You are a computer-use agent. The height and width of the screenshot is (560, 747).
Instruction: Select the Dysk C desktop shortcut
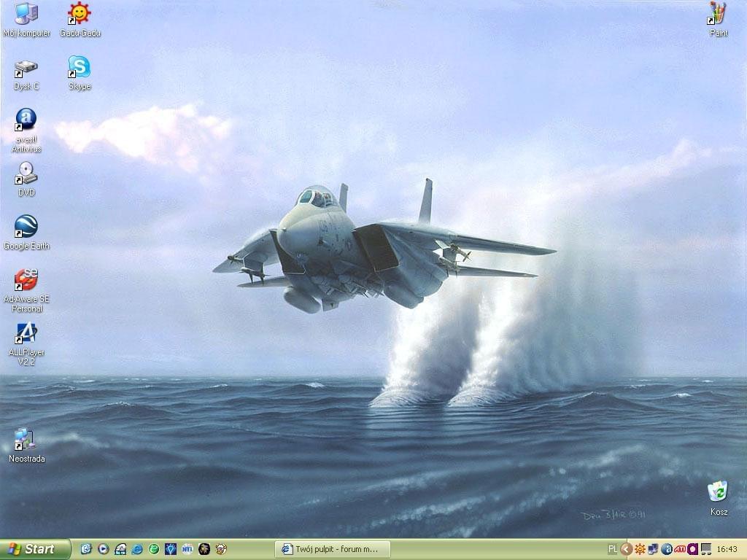(x=26, y=74)
